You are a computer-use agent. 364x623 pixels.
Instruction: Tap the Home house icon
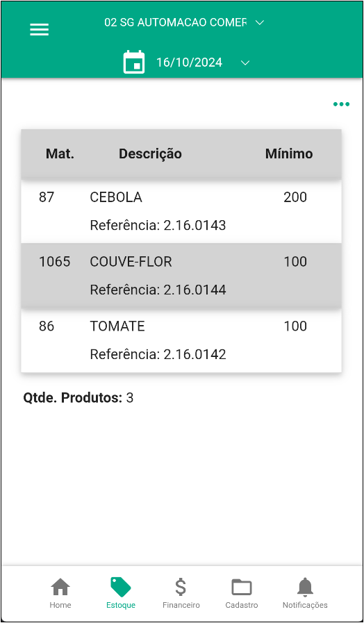(x=60, y=588)
